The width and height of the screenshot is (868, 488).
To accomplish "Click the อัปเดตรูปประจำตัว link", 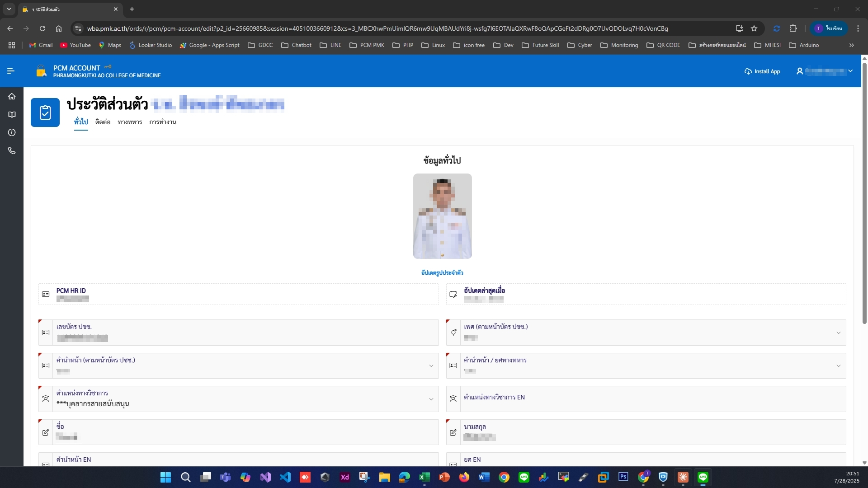I will (442, 272).
